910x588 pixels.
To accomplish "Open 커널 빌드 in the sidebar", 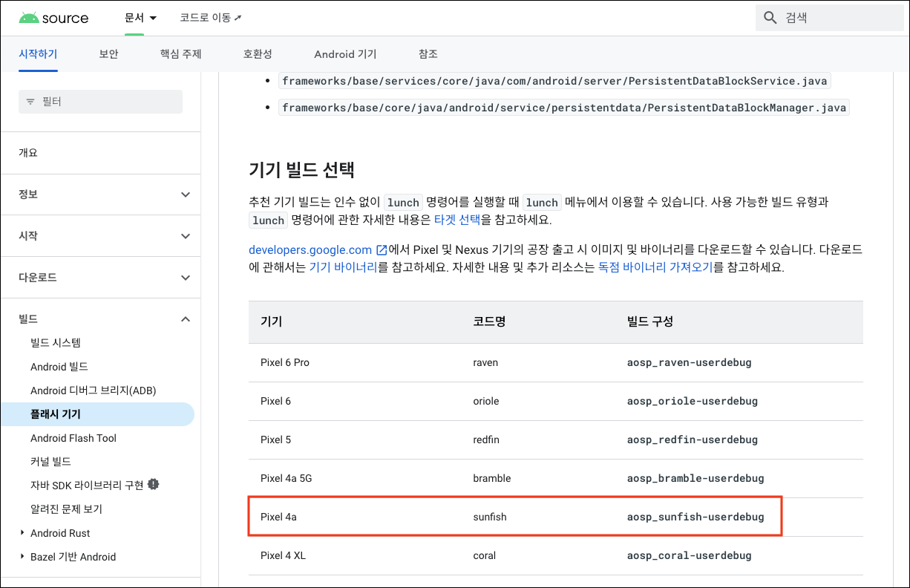I will click(x=50, y=462).
